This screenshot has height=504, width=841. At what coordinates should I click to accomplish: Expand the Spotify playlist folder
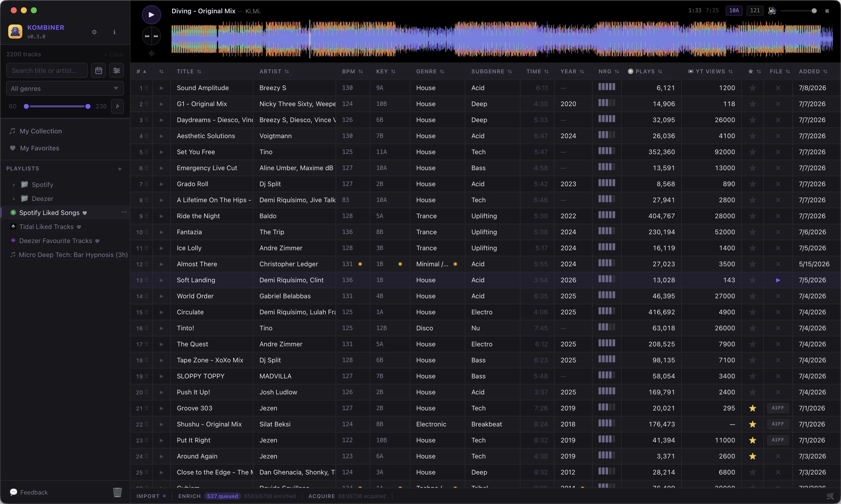(x=14, y=185)
